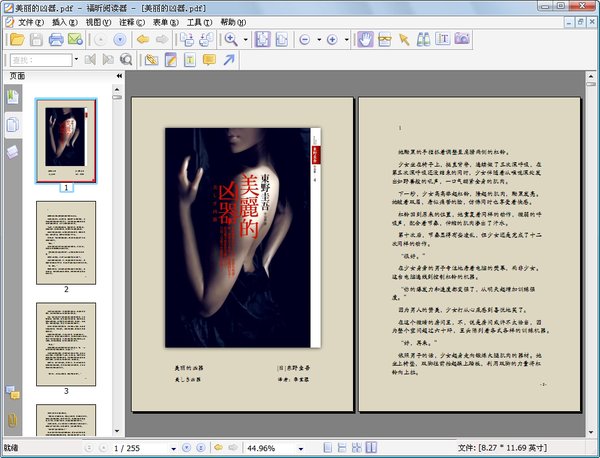Screen dimensions: 600x458
Task: Print the document using the printer icon
Action: click(x=57, y=39)
